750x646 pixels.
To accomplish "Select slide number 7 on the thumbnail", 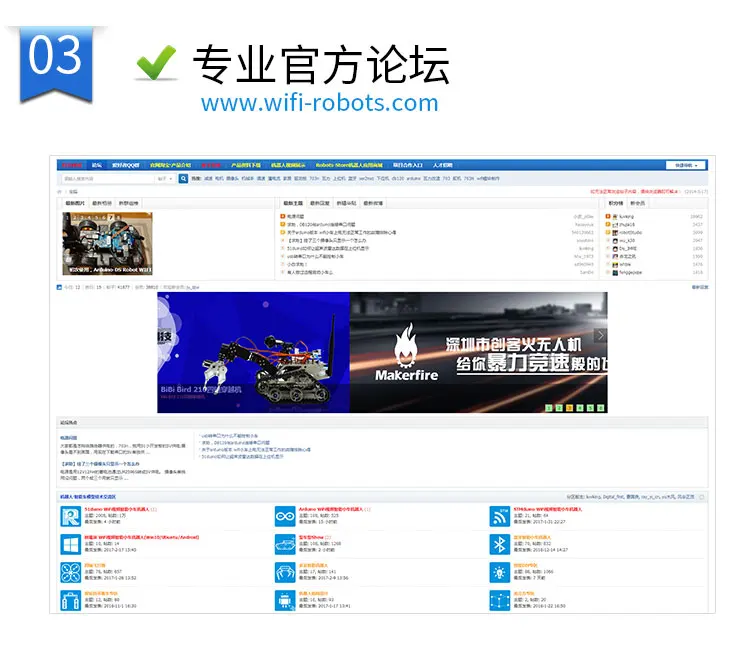I will click(x=110, y=217).
